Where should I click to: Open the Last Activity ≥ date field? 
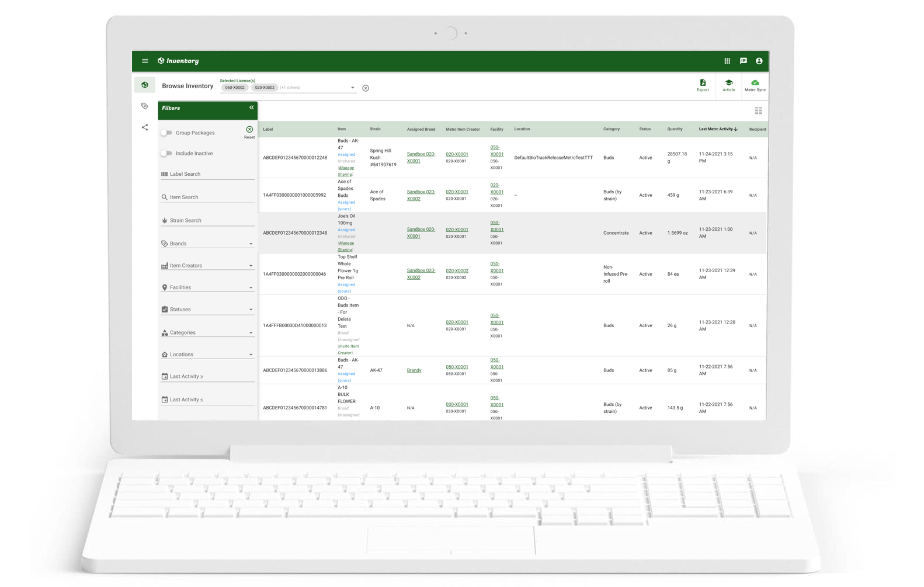208,377
